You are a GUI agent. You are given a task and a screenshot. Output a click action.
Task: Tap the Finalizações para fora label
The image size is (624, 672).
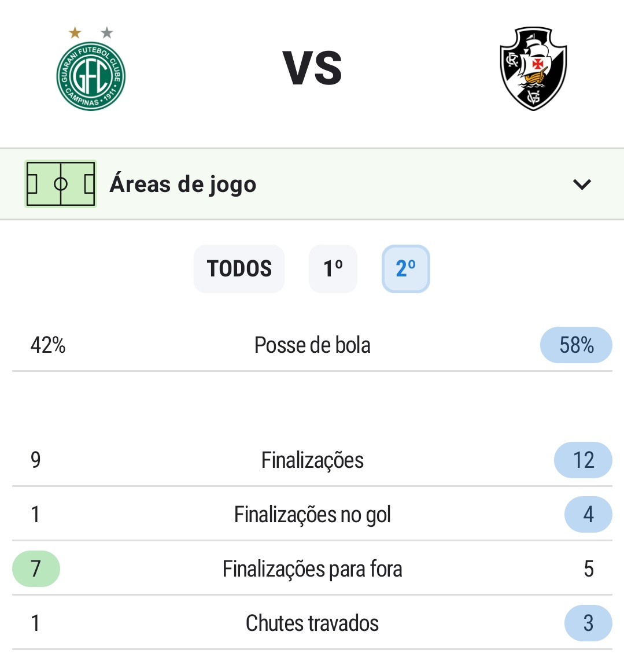(x=312, y=569)
